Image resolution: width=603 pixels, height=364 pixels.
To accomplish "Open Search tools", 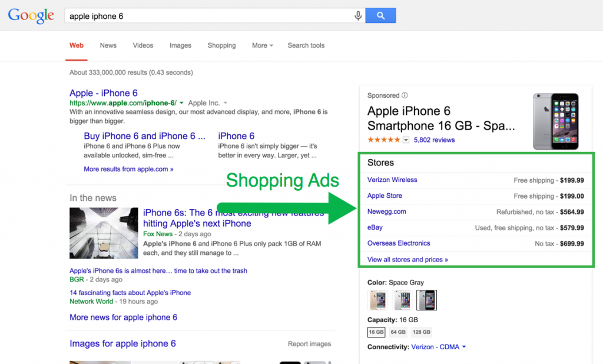I will click(306, 45).
